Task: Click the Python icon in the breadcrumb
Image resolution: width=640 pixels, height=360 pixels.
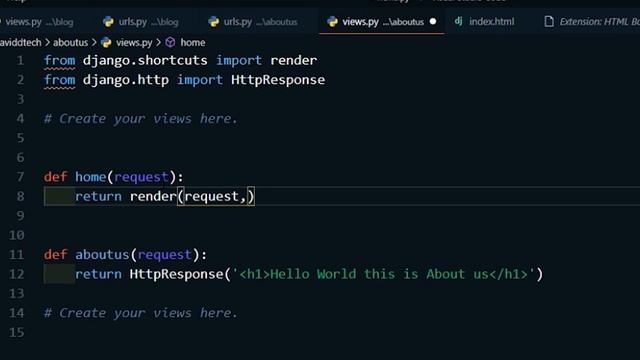Action: (106, 42)
